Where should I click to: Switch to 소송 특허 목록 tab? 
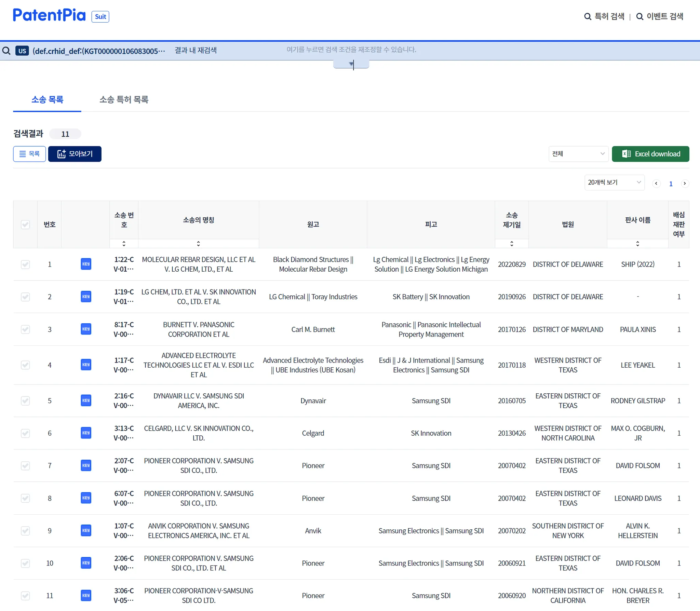pyautogui.click(x=124, y=99)
